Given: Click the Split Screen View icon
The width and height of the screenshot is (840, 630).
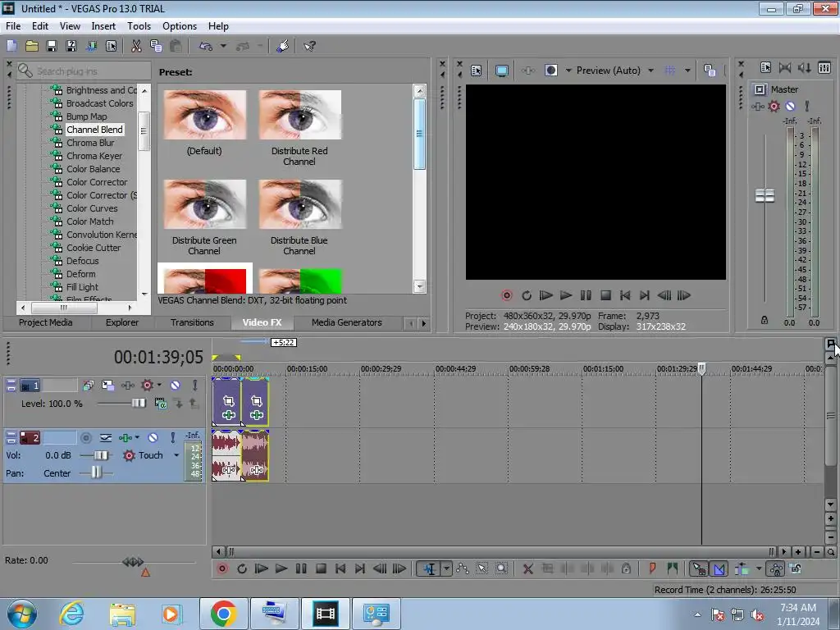Looking at the screenshot, I should click(551, 71).
